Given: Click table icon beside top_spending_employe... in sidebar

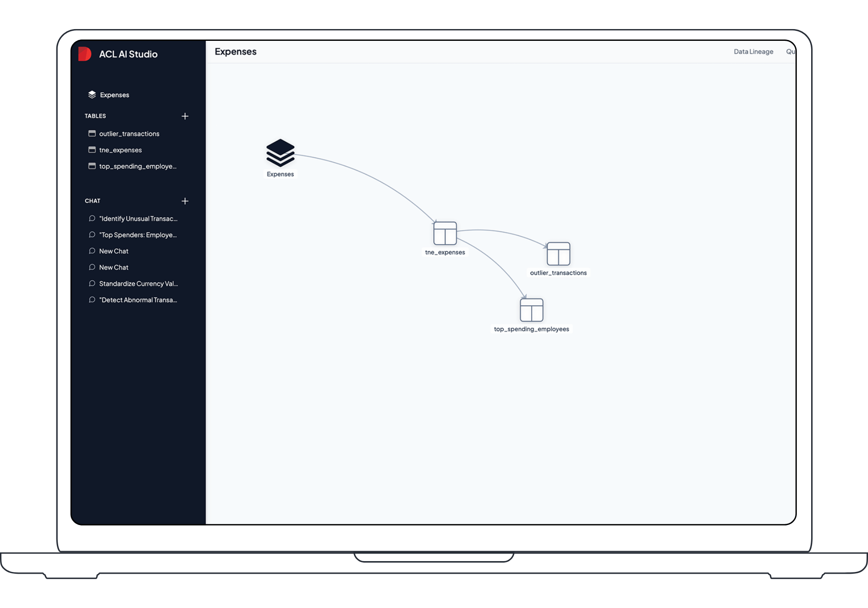Looking at the screenshot, I should point(92,166).
